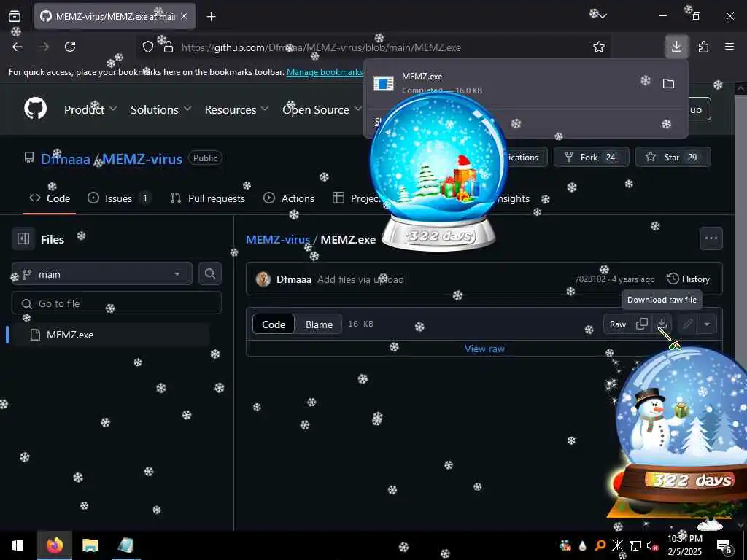
Task: Open the notepad-like app taskbar icon
Action: pos(125,545)
